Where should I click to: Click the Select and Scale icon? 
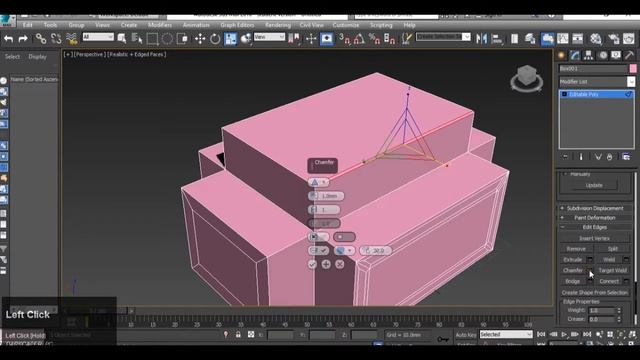[x=231, y=39]
